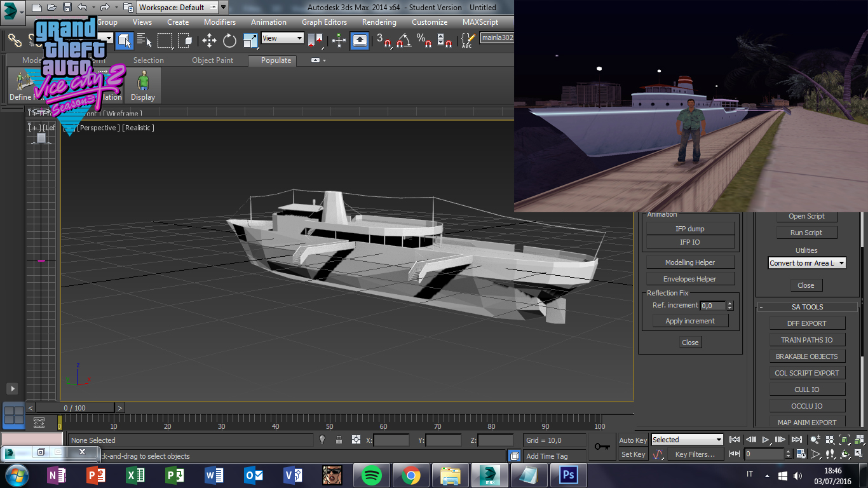Select the Select Object tool
This screenshot has height=488, width=868.
click(x=125, y=40)
